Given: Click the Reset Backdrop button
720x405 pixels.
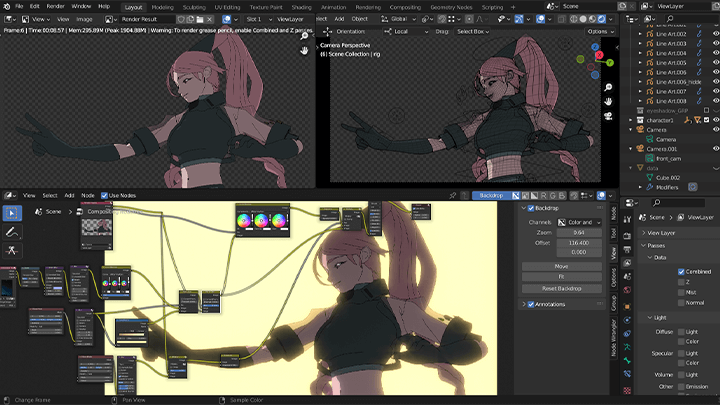Looking at the screenshot, I should tap(562, 289).
